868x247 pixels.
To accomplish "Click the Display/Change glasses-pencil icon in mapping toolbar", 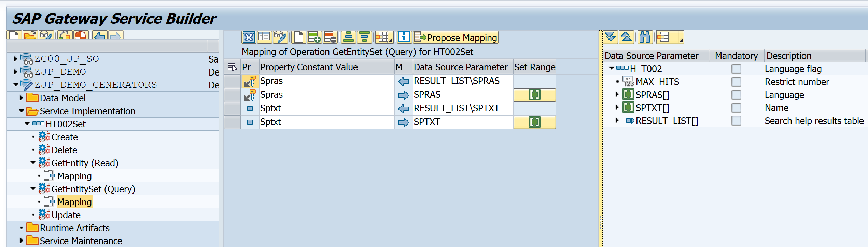I will coord(280,37).
